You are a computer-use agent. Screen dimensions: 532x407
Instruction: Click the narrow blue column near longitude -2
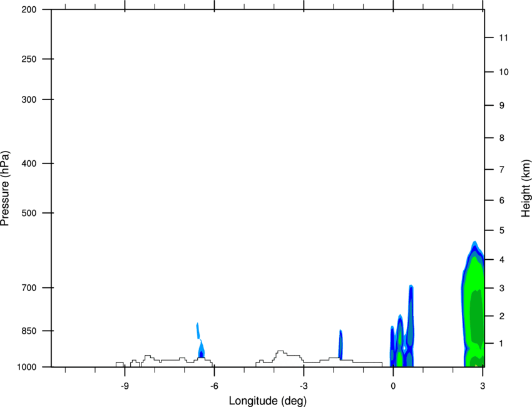click(340, 344)
